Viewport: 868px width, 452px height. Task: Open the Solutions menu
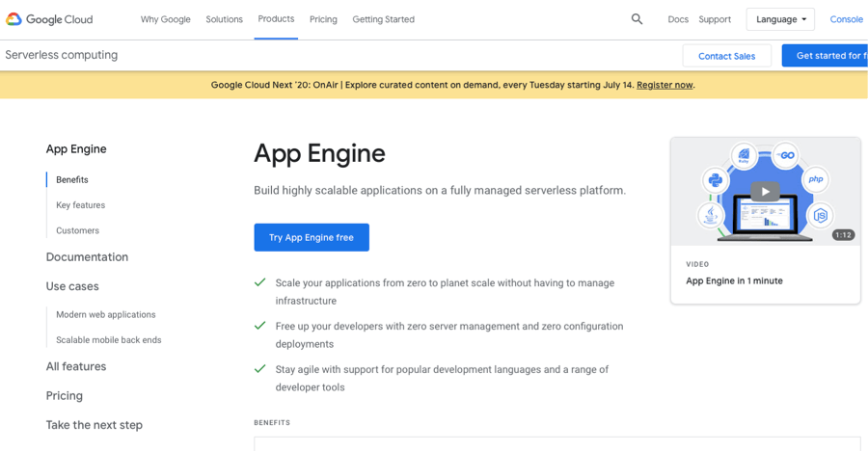224,19
